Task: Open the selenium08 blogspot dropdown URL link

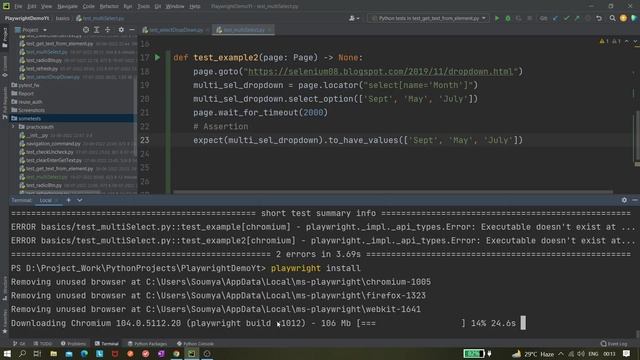Action: [380, 71]
